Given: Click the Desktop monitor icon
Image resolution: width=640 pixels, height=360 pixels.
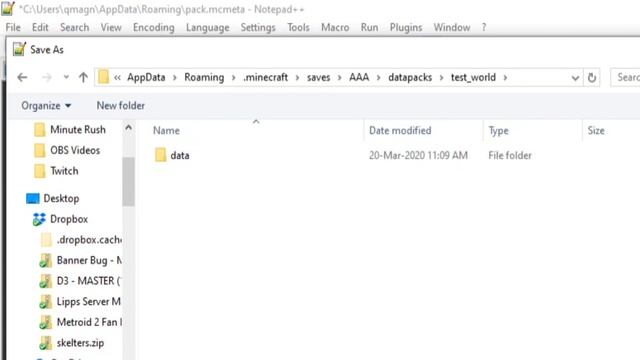Looking at the screenshot, I should coord(33,199).
